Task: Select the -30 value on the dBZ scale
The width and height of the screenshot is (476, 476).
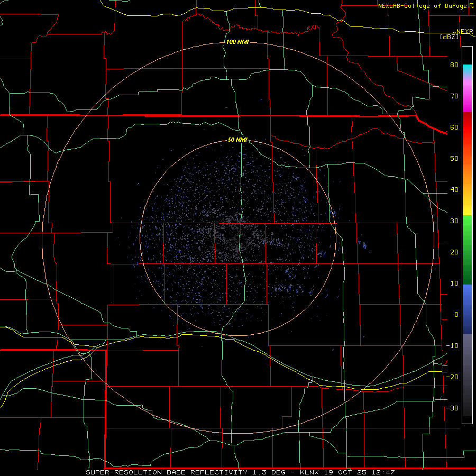Action: (452, 408)
